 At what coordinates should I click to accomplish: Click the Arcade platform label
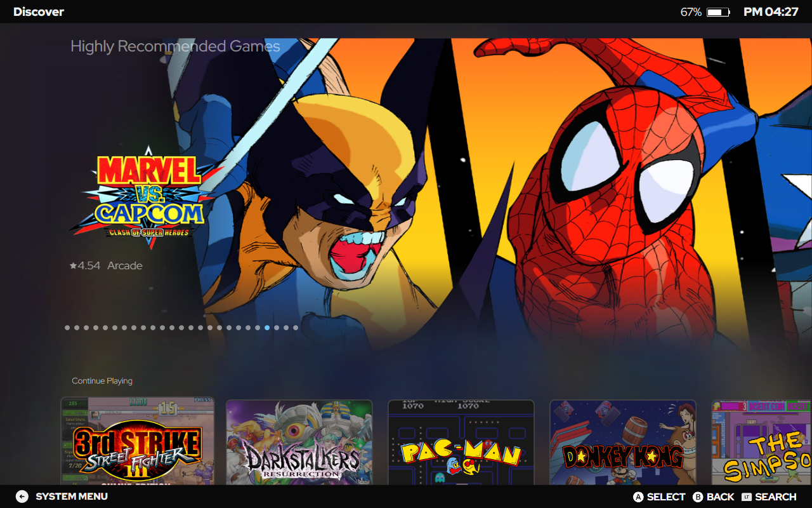click(x=125, y=265)
